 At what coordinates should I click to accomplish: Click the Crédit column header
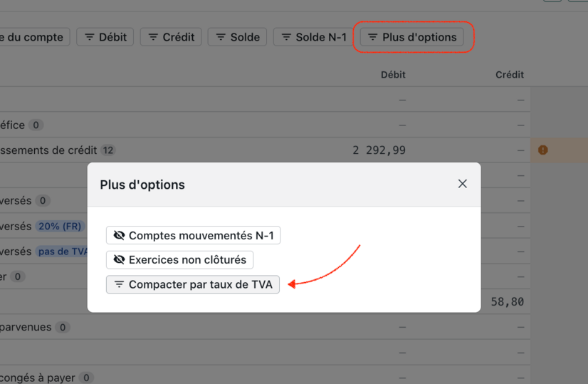click(x=509, y=75)
